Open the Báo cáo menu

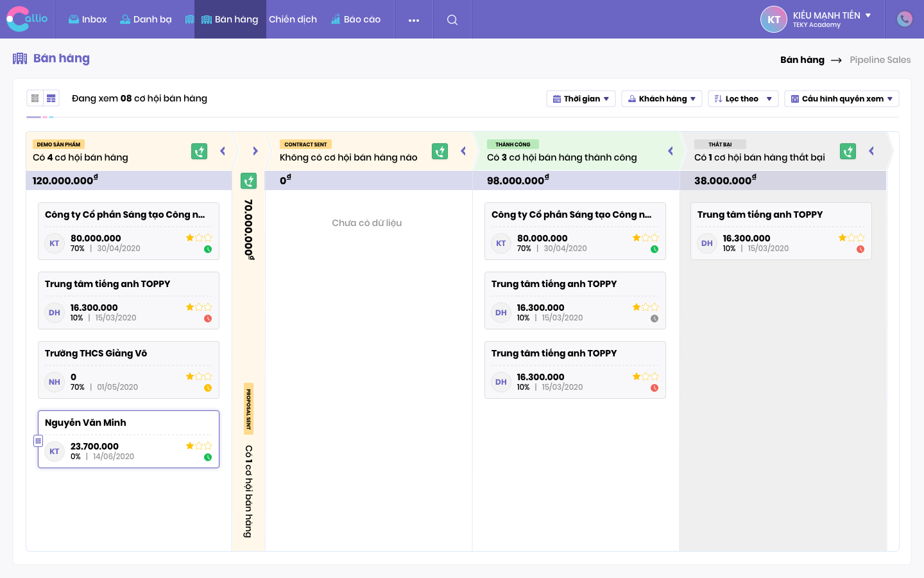coord(356,19)
